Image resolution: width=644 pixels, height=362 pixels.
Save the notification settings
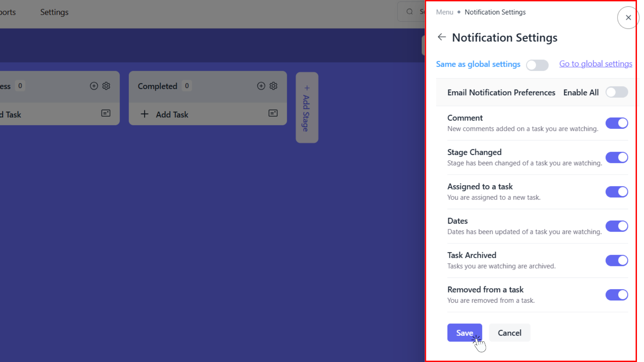coord(464,333)
